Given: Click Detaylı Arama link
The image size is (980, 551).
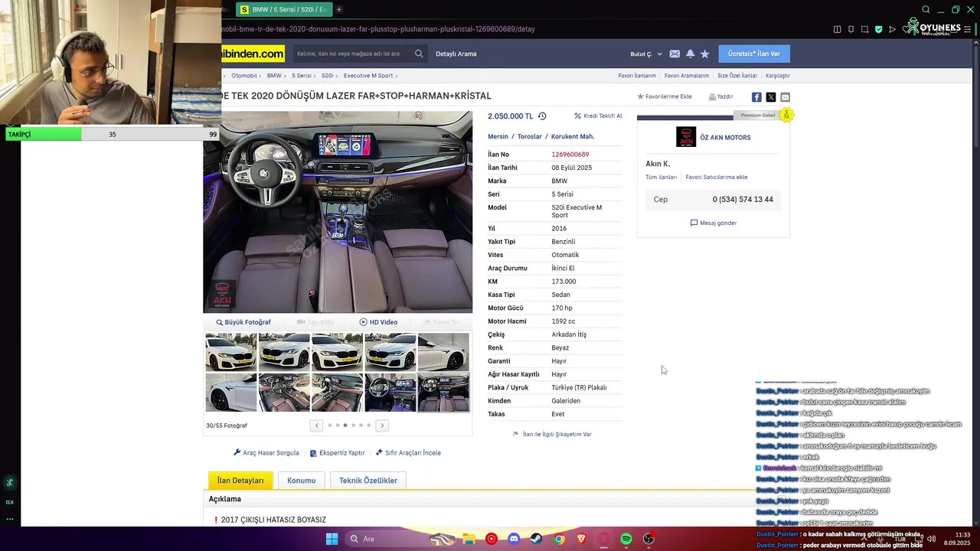Looking at the screenshot, I should point(456,54).
